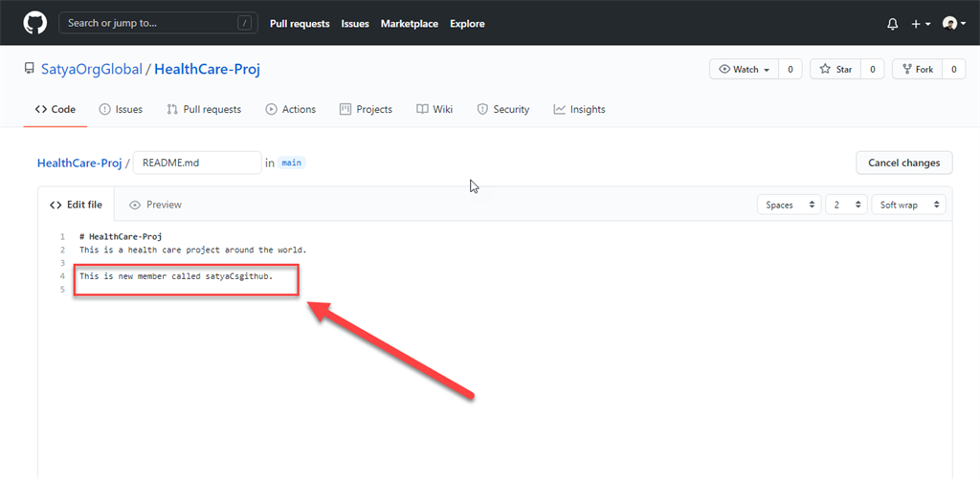Star this repository
The image size is (980, 479).
(x=835, y=70)
